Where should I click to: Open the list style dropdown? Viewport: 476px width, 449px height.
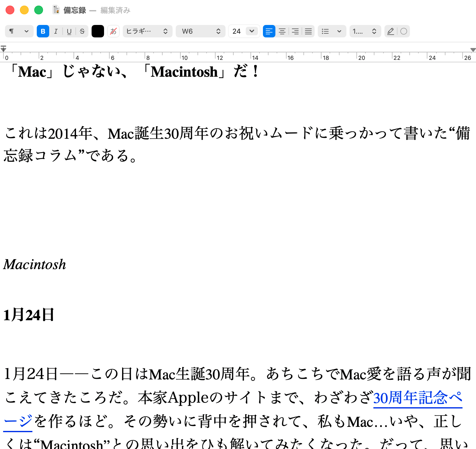coord(331,31)
